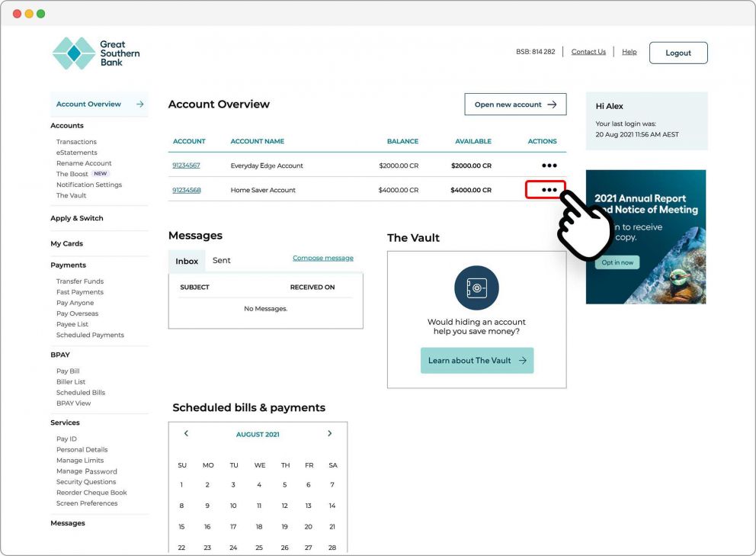Open Manage Limits in sidebar
This screenshot has width=756, height=556.
pos(80,461)
